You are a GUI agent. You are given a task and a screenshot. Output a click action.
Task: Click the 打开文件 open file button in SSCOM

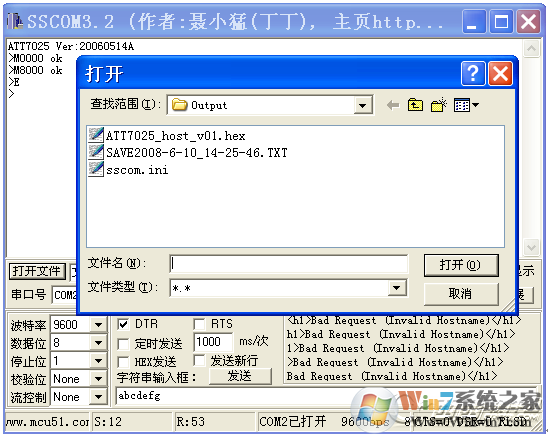click(x=37, y=271)
